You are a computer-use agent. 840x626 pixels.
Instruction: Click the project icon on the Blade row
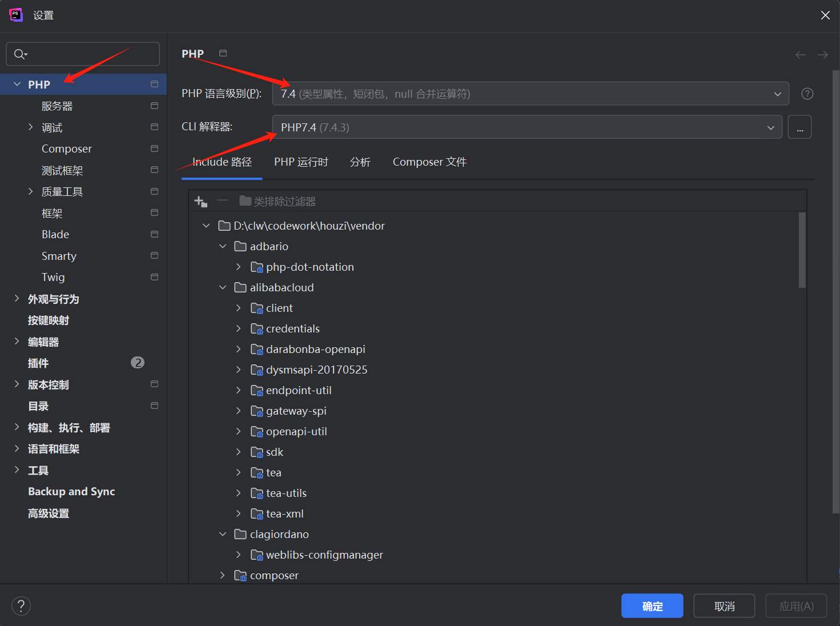click(154, 234)
